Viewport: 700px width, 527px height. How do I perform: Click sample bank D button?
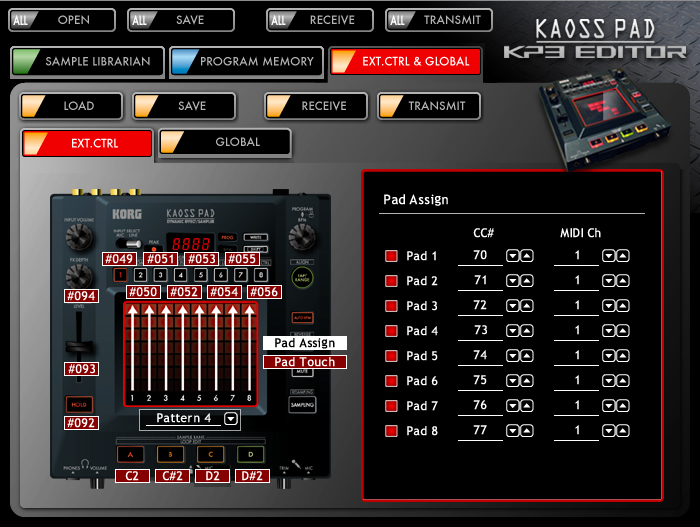coord(250,455)
